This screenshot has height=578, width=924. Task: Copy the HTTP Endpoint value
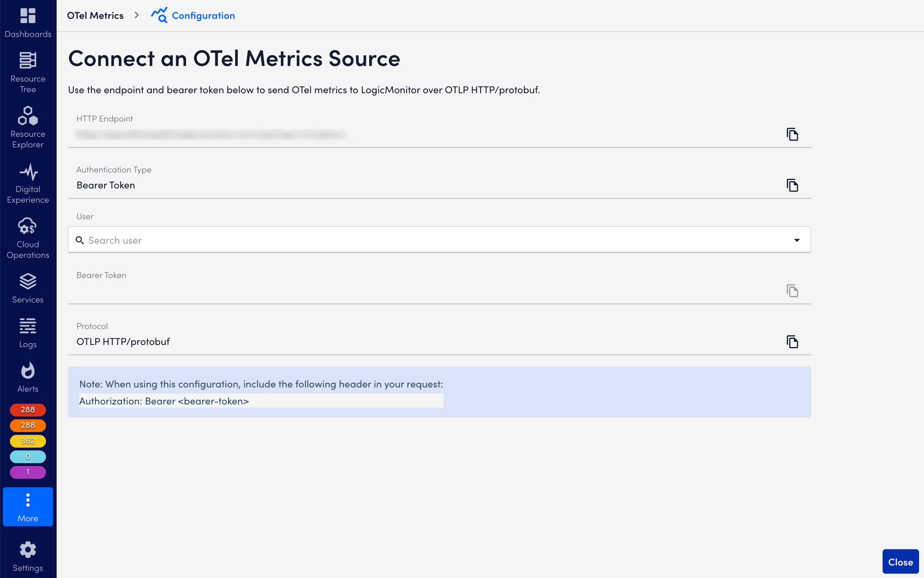point(792,134)
